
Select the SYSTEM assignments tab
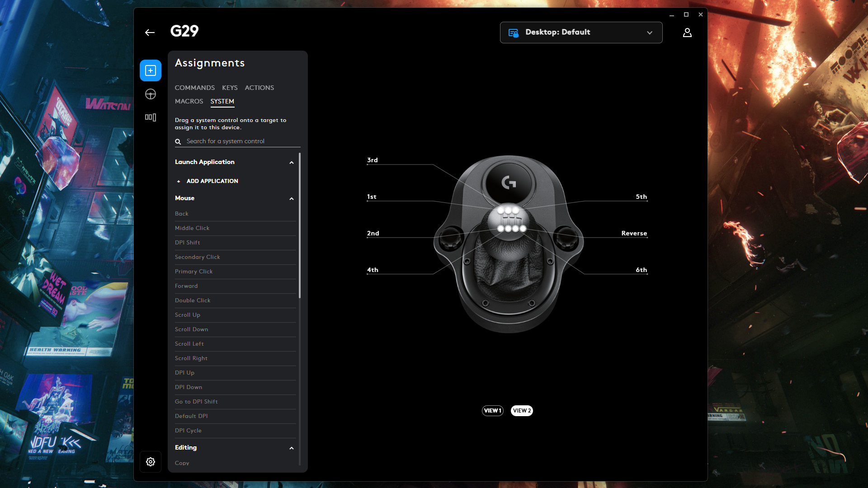click(x=222, y=101)
